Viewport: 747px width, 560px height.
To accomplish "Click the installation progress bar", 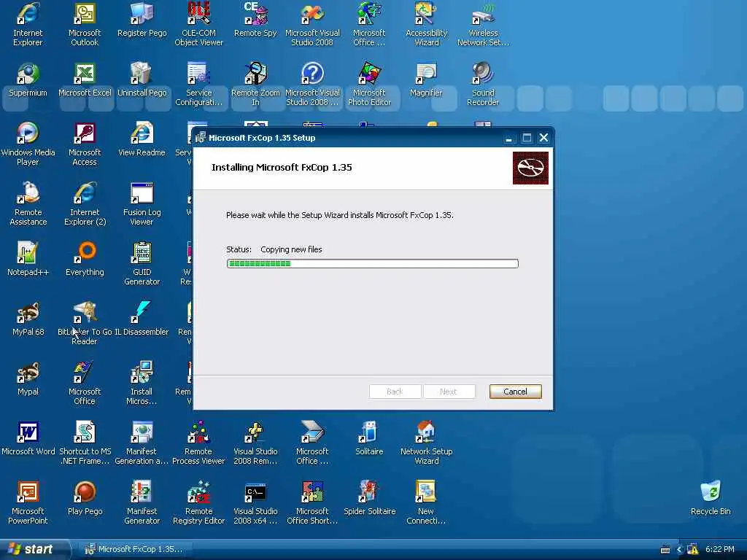I will tap(373, 264).
